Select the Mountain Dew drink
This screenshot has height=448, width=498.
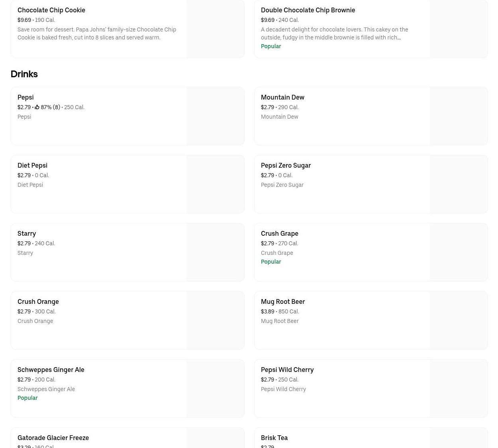point(282,97)
